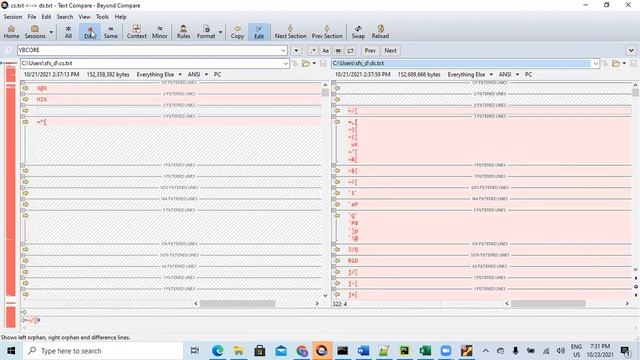Screen dimensions: 640x360
Task: Open the View menu
Action: 84,17
